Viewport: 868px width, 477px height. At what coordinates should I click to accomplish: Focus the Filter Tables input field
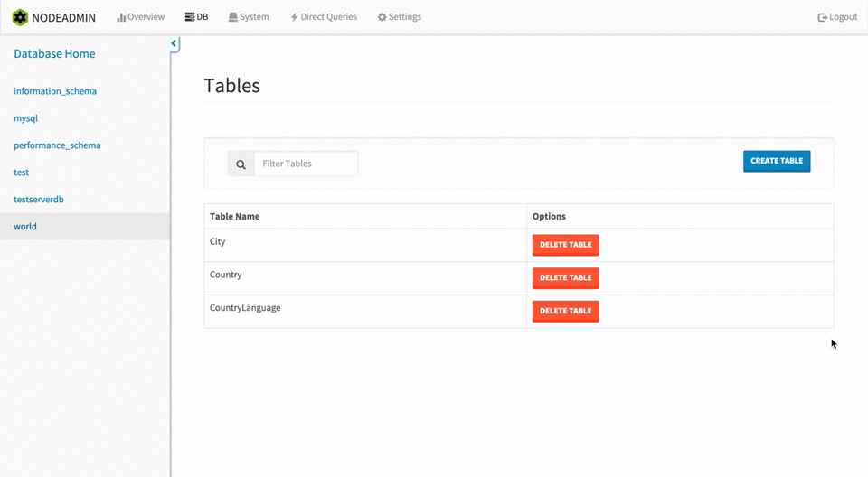(306, 164)
